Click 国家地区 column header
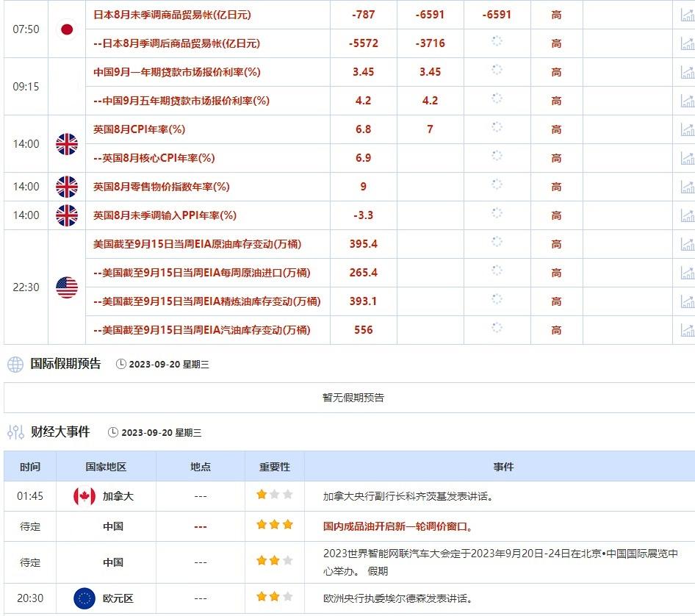Image resolution: width=695 pixels, height=616 pixels. click(106, 467)
